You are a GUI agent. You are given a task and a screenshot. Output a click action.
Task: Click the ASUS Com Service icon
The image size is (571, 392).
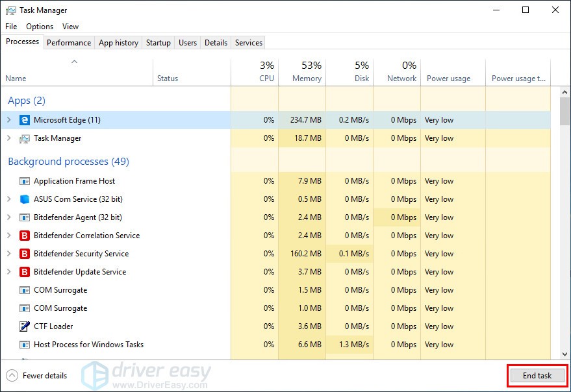pyautogui.click(x=25, y=199)
